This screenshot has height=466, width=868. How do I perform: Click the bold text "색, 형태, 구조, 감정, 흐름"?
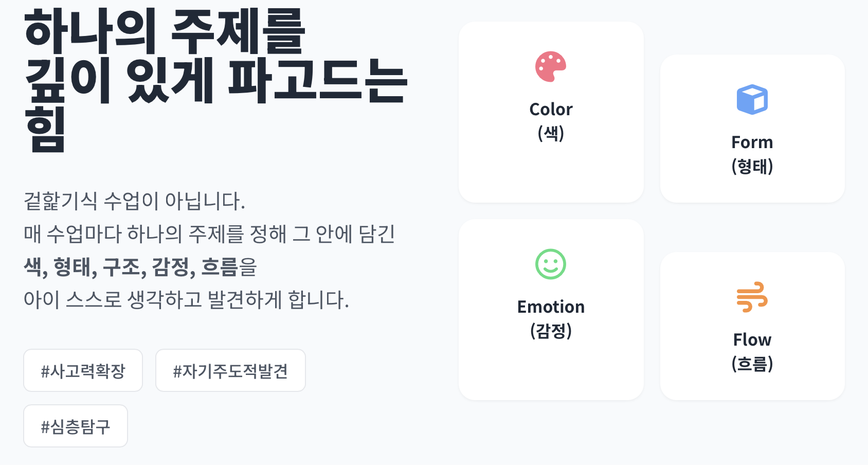[131, 267]
